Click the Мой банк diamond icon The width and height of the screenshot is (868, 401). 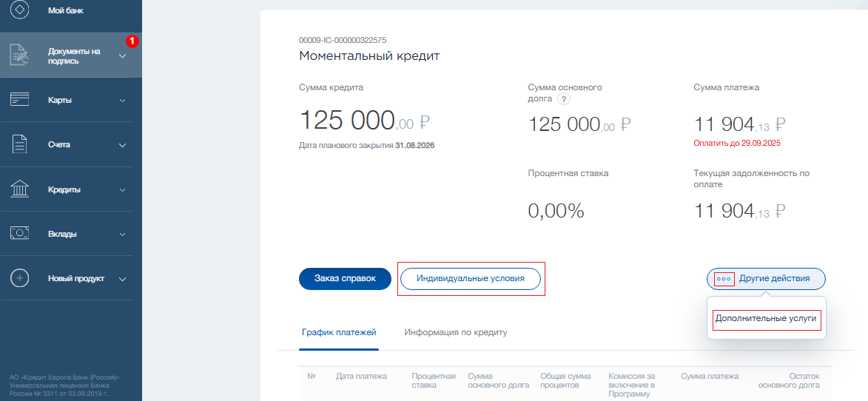point(20,10)
